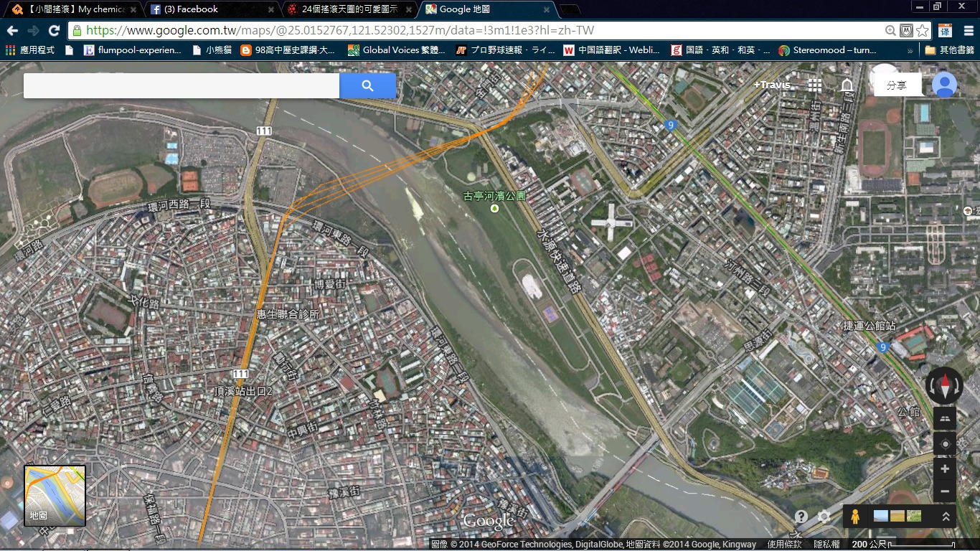Viewport: 980px width, 551px height.
Task: Click the 頂溪站出口2 map label
Action: [x=244, y=391]
